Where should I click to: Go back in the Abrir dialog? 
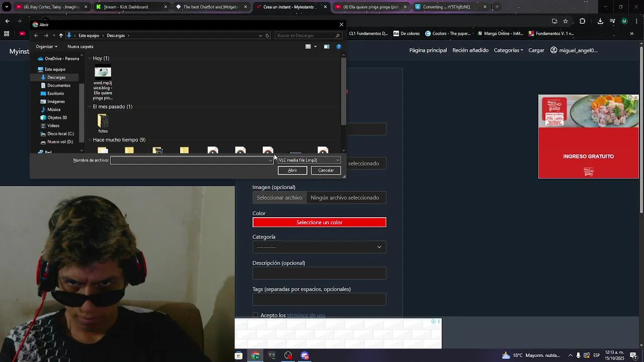click(x=36, y=36)
